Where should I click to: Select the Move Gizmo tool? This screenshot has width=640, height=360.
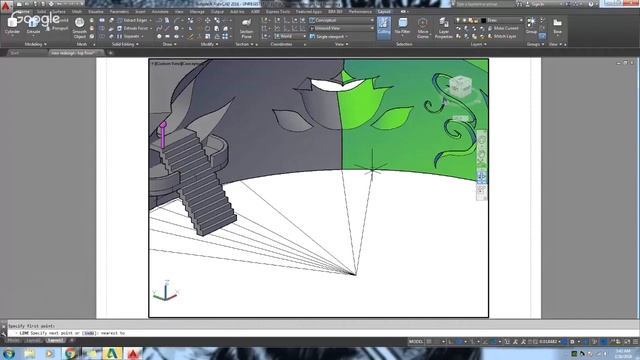click(423, 28)
